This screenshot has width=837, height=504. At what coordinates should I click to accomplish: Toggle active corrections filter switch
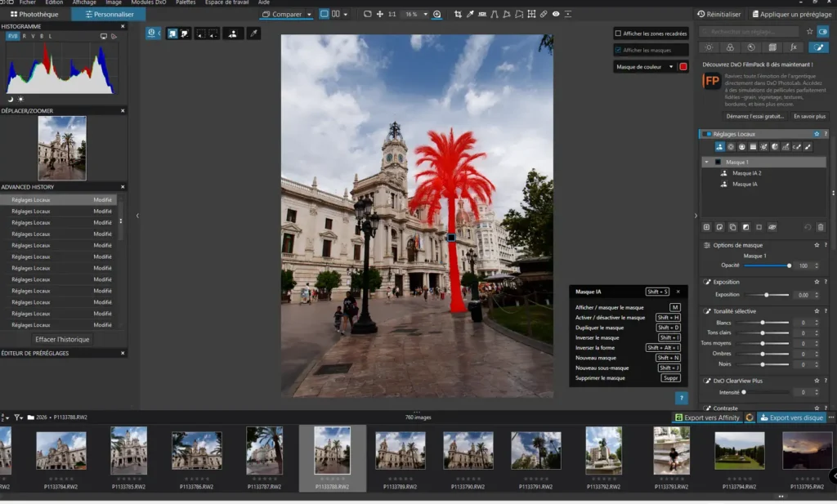pyautogui.click(x=823, y=32)
